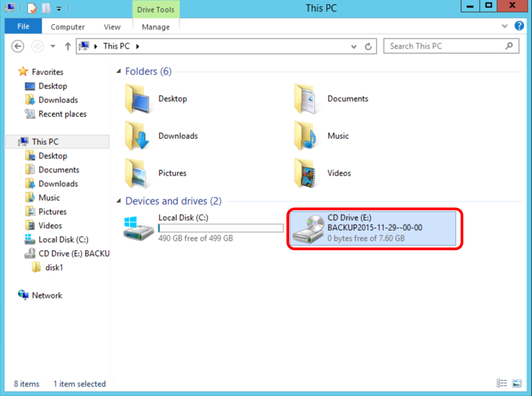Click This PC in the address bar
This screenshot has width=532, height=396.
coord(116,46)
